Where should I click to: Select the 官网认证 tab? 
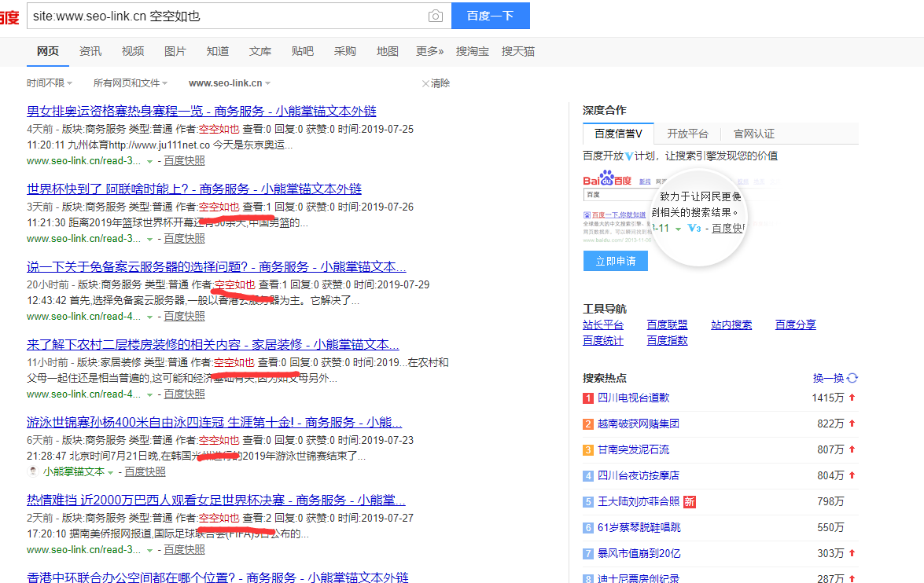click(x=753, y=134)
